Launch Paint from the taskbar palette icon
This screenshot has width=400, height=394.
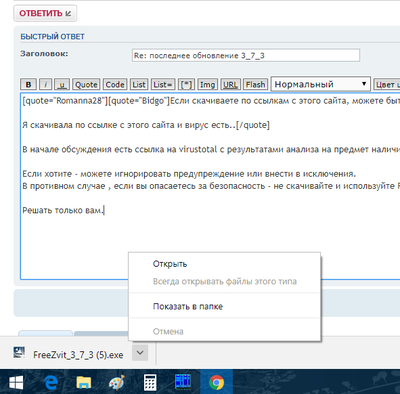[x=117, y=382]
